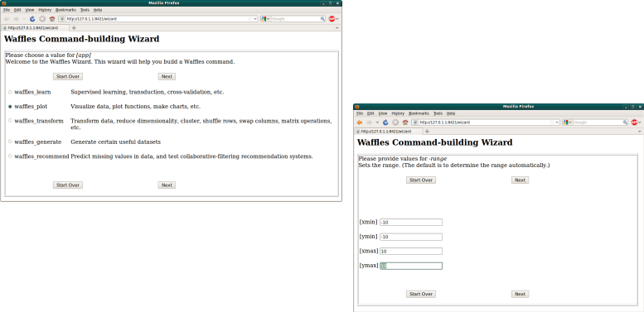Click lower Next button in [app] window
Screen dimensions: 644x312
(167, 185)
